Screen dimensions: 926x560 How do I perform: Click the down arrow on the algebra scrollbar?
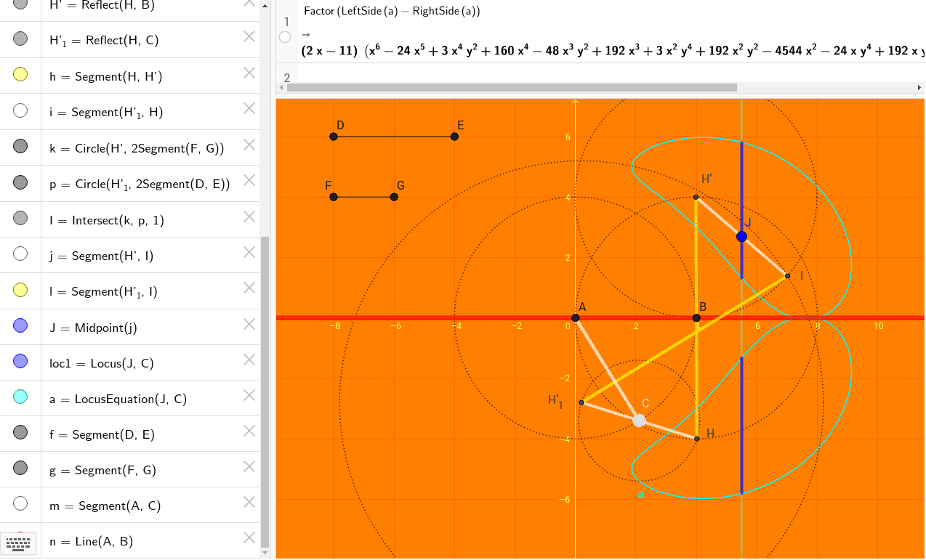[x=266, y=553]
